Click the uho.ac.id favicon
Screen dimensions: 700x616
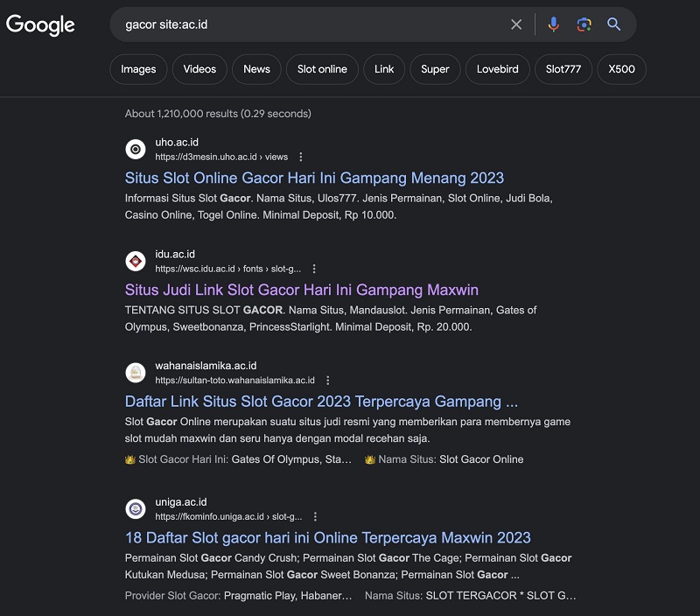pos(136,149)
